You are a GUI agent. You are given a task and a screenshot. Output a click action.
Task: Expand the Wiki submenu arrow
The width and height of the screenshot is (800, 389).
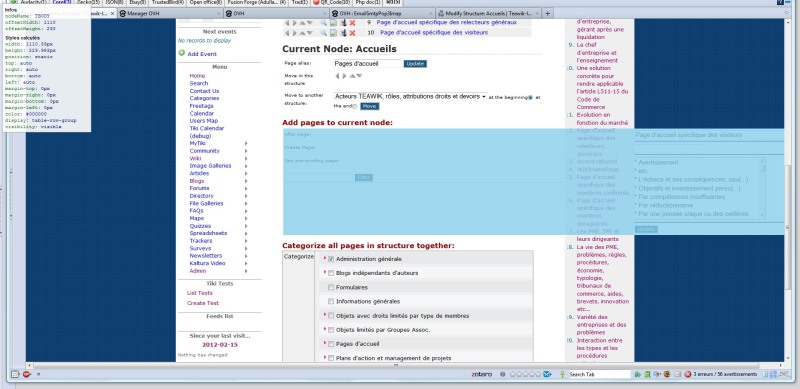[x=246, y=159]
